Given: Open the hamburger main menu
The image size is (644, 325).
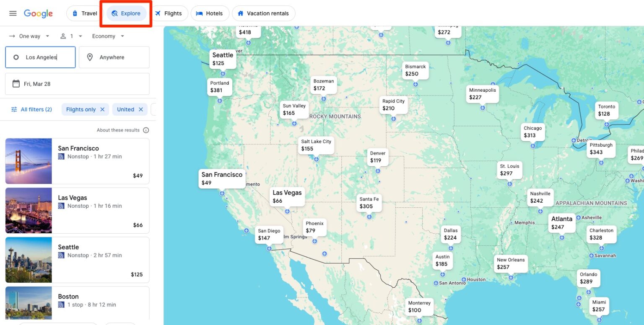Looking at the screenshot, I should 13,13.
